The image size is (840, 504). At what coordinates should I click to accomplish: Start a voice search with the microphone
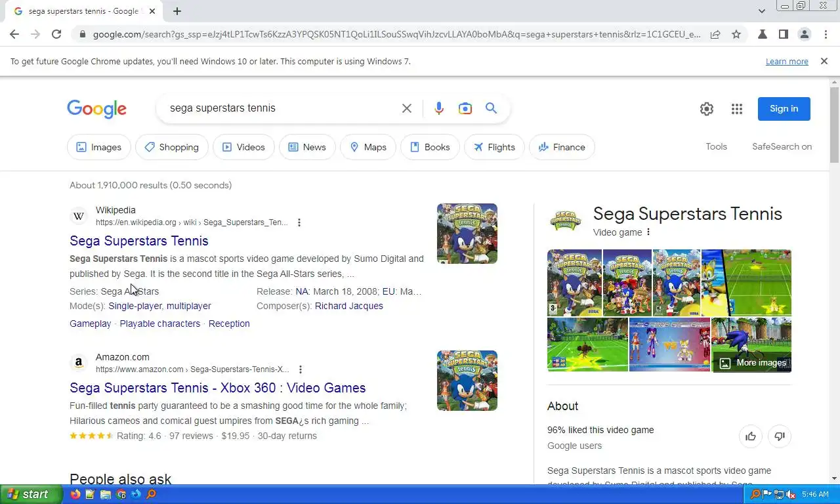click(x=439, y=108)
